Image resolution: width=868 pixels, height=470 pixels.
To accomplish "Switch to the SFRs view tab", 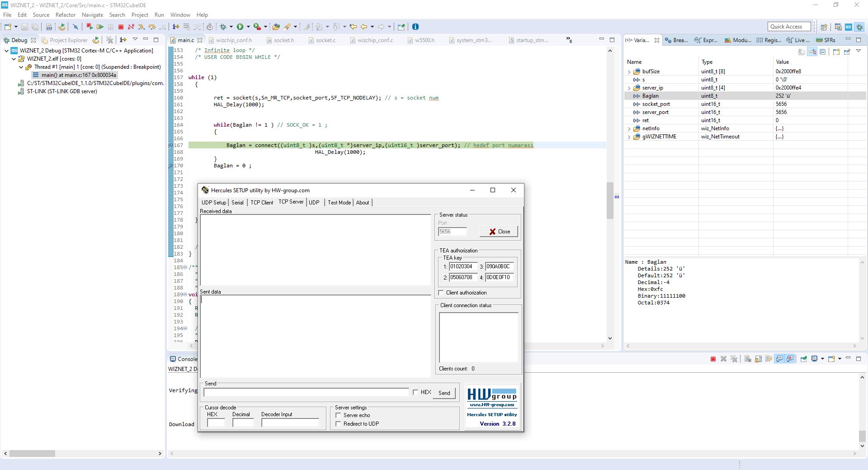I will click(826, 40).
